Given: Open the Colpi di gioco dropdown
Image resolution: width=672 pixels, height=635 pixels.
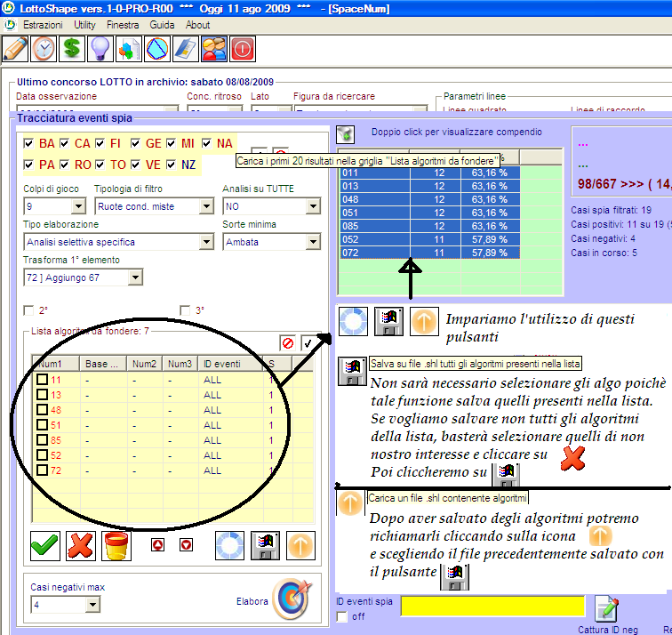Looking at the screenshot, I should [78, 206].
